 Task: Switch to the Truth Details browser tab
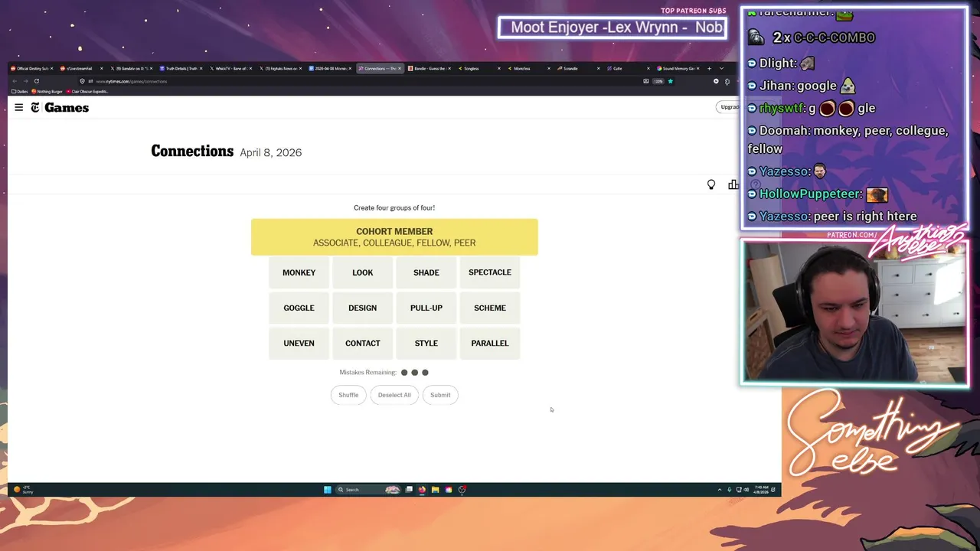pyautogui.click(x=181, y=68)
